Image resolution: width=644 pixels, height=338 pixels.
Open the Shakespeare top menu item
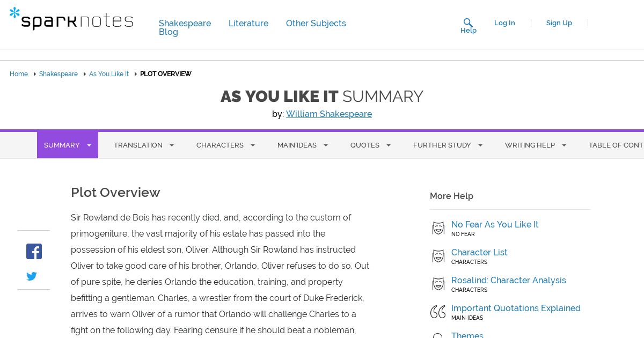click(185, 23)
